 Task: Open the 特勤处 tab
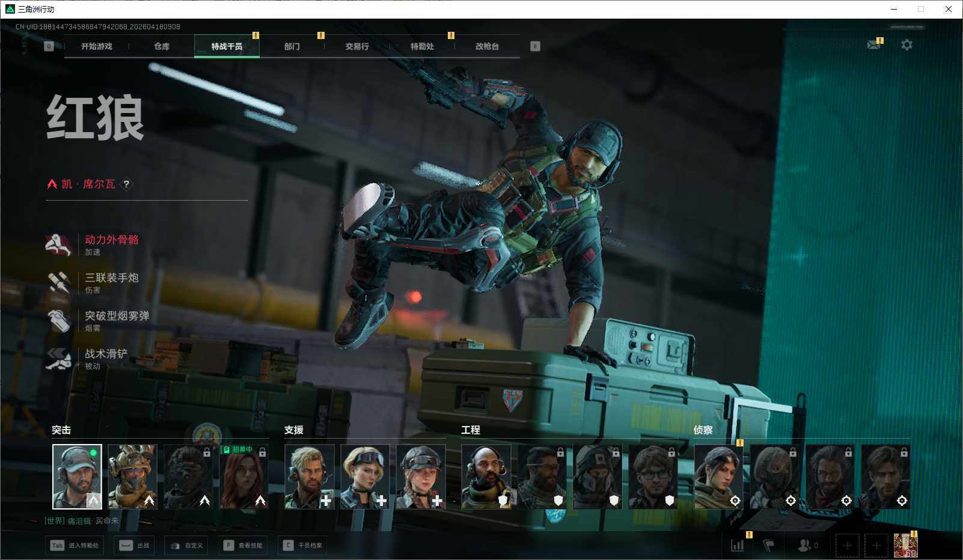point(422,46)
